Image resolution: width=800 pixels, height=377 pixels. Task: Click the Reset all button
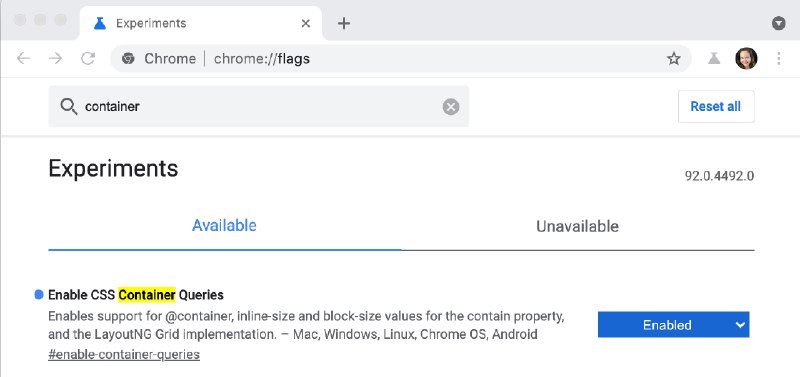(716, 107)
